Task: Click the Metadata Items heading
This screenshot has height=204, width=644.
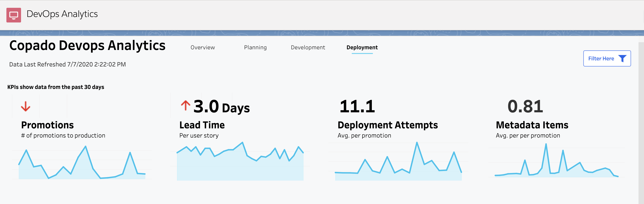Action: pos(532,125)
